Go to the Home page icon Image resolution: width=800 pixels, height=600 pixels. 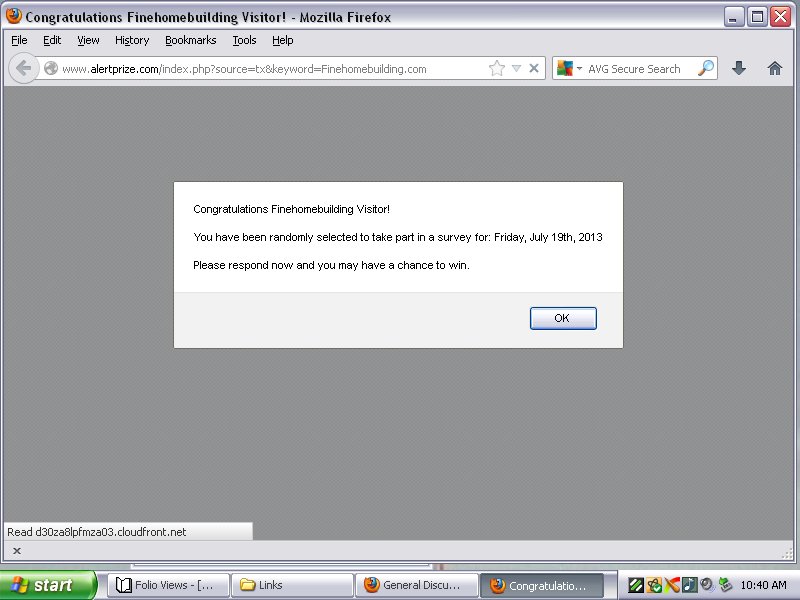(x=774, y=69)
